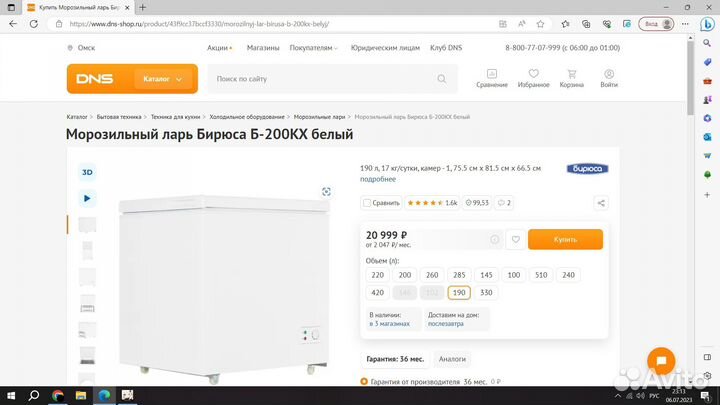This screenshot has height=405, width=720.
Task: Open Windows Start menu
Action: 11,395
